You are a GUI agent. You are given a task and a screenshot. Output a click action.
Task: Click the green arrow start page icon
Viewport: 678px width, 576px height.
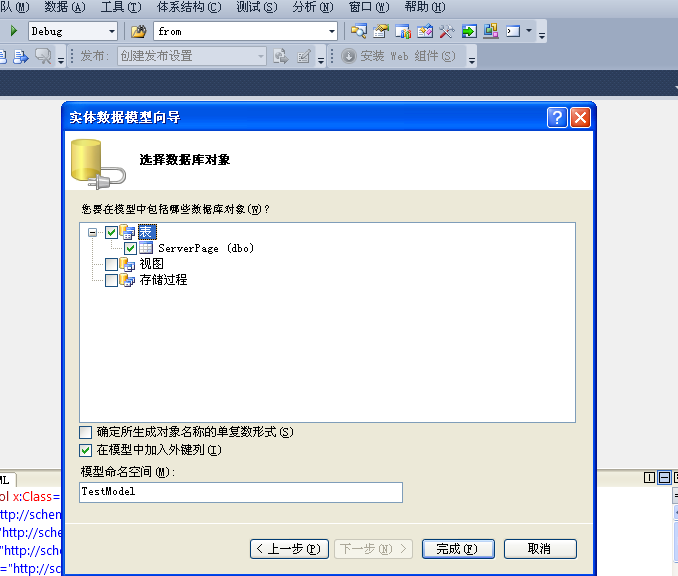[x=469, y=31]
